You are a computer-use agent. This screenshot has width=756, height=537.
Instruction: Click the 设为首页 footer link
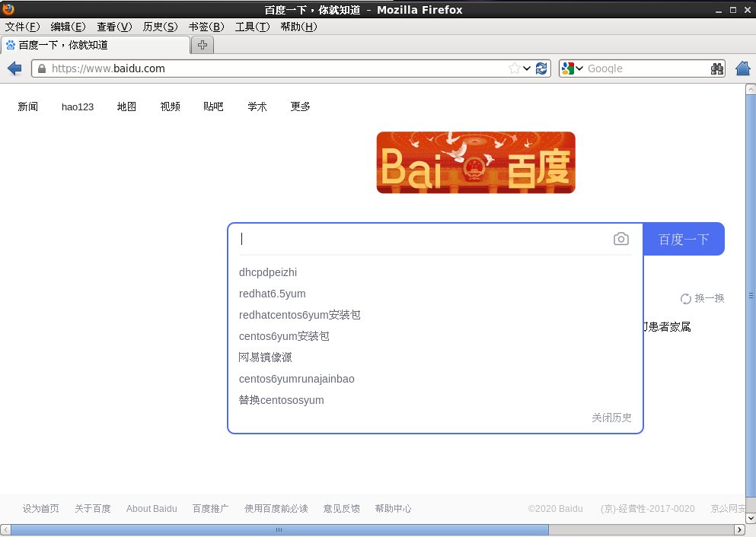coord(40,509)
